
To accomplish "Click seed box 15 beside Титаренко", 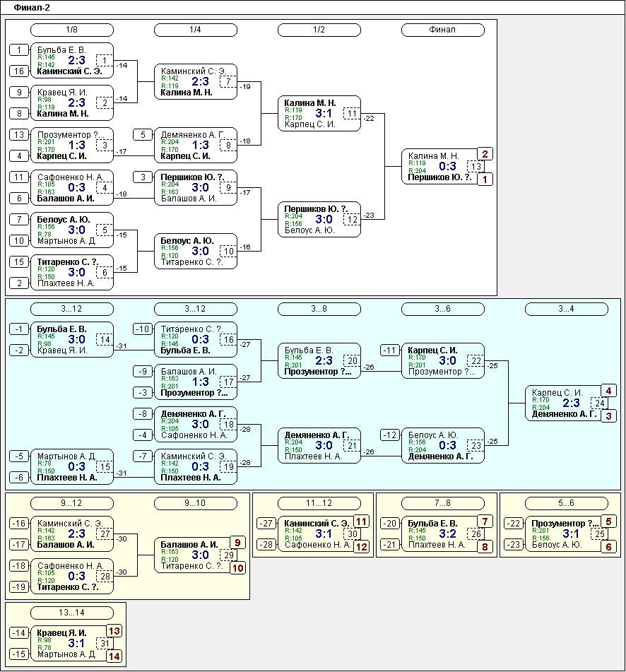I will click(19, 262).
